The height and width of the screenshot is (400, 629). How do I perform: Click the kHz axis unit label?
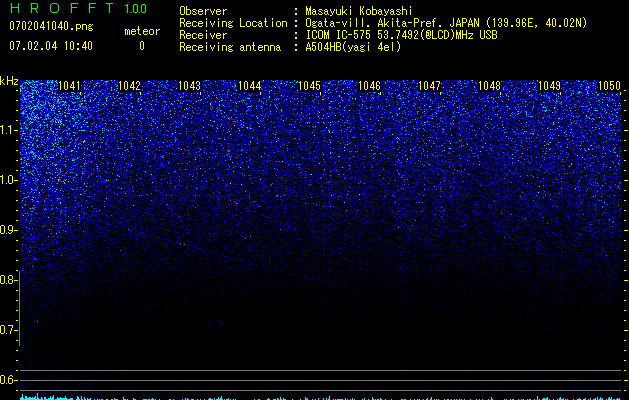9,81
